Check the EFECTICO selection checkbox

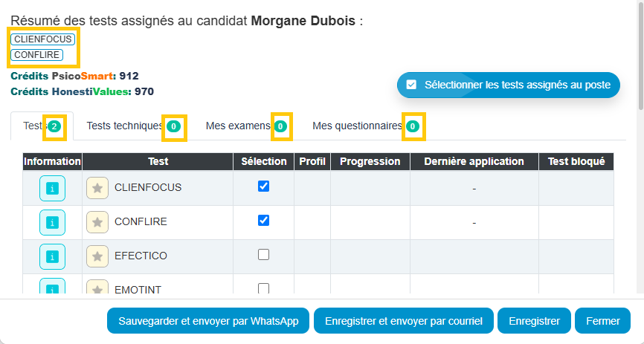click(264, 255)
